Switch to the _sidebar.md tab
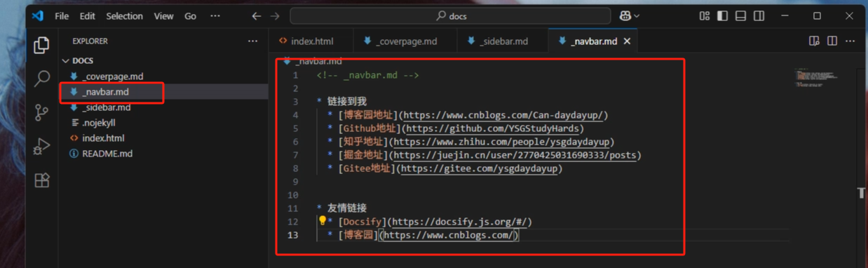 coord(498,41)
